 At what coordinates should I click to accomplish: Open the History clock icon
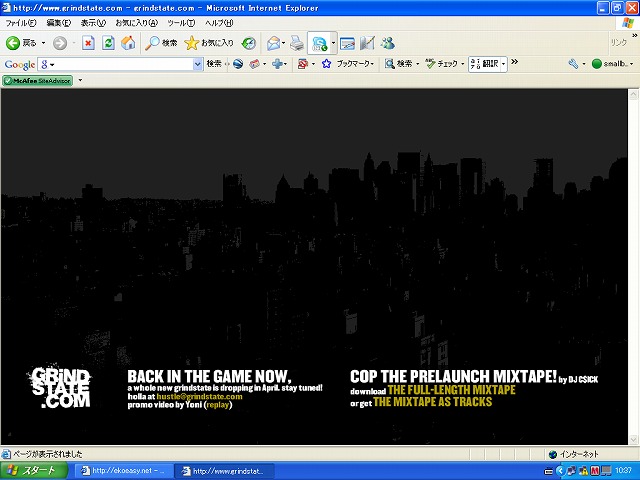click(249, 43)
